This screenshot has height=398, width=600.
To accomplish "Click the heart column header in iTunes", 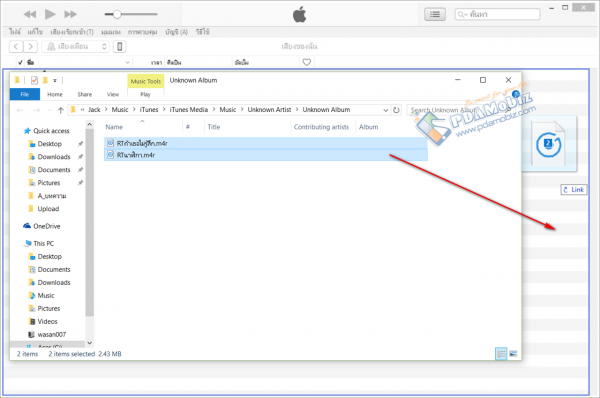I will pos(307,62).
